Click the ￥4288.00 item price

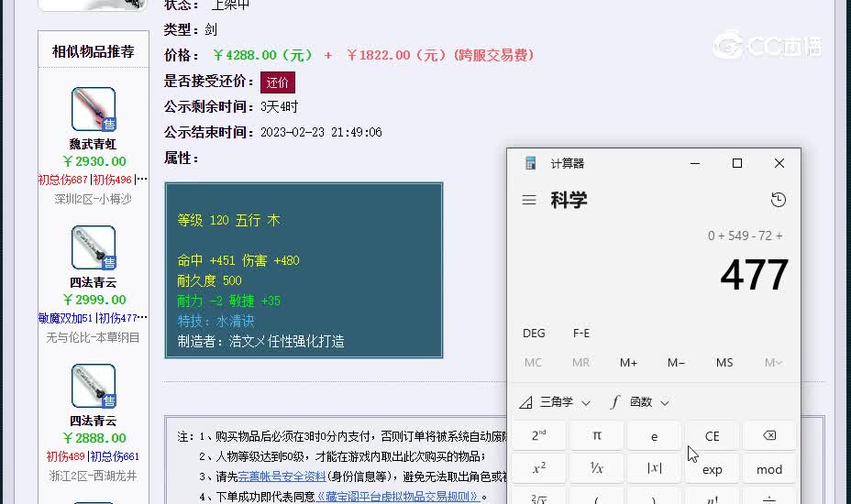point(262,55)
